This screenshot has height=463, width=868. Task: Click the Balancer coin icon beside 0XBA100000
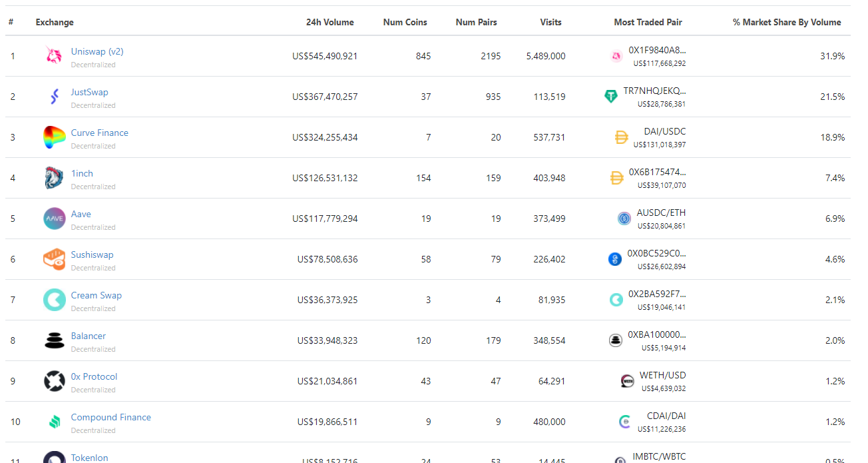pyautogui.click(x=616, y=340)
